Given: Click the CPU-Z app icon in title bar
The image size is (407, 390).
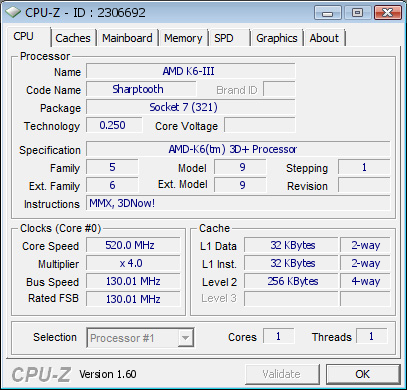Looking at the screenshot, I should [13, 13].
